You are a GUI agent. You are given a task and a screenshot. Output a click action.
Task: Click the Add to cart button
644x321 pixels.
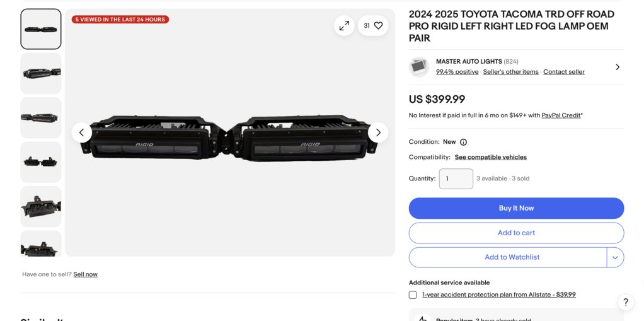[x=516, y=233]
